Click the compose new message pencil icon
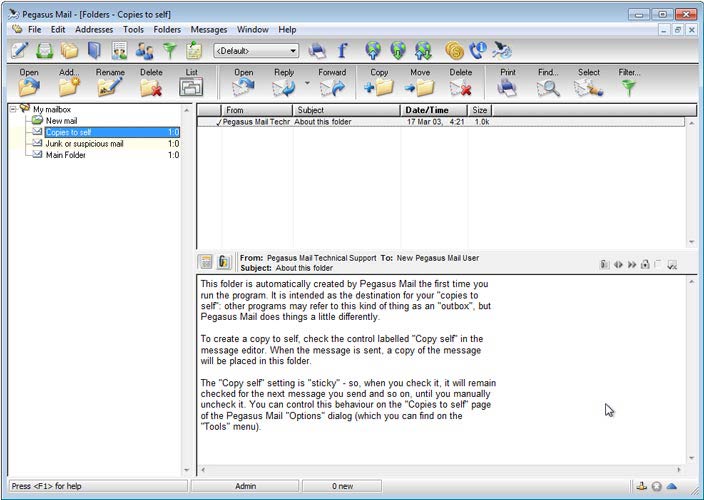The image size is (704, 500). pos(19,50)
